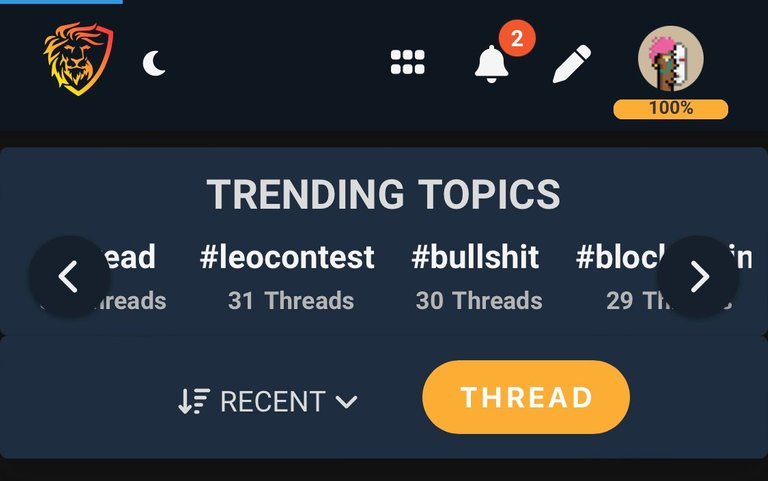
Task: Check the 100% voting power bar
Action: 671,109
